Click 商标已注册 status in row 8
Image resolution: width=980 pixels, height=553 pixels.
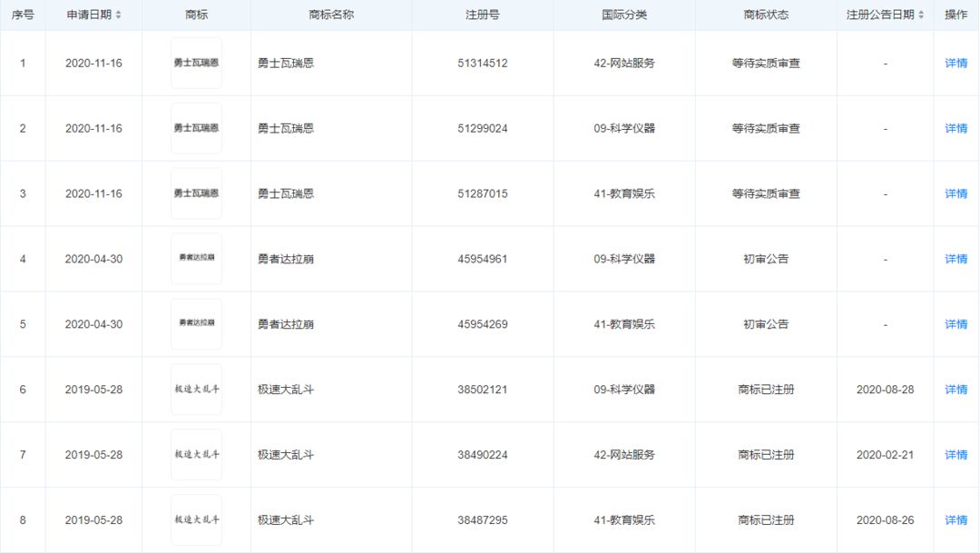coord(766,519)
